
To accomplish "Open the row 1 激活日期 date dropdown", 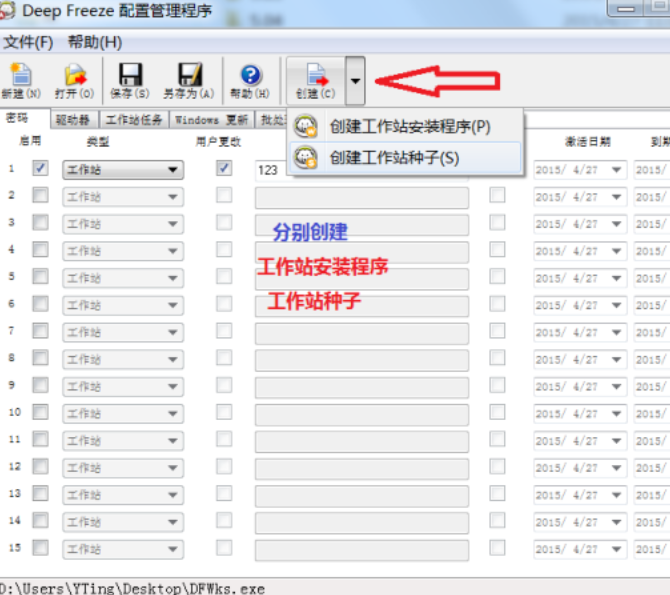I will click(x=616, y=170).
